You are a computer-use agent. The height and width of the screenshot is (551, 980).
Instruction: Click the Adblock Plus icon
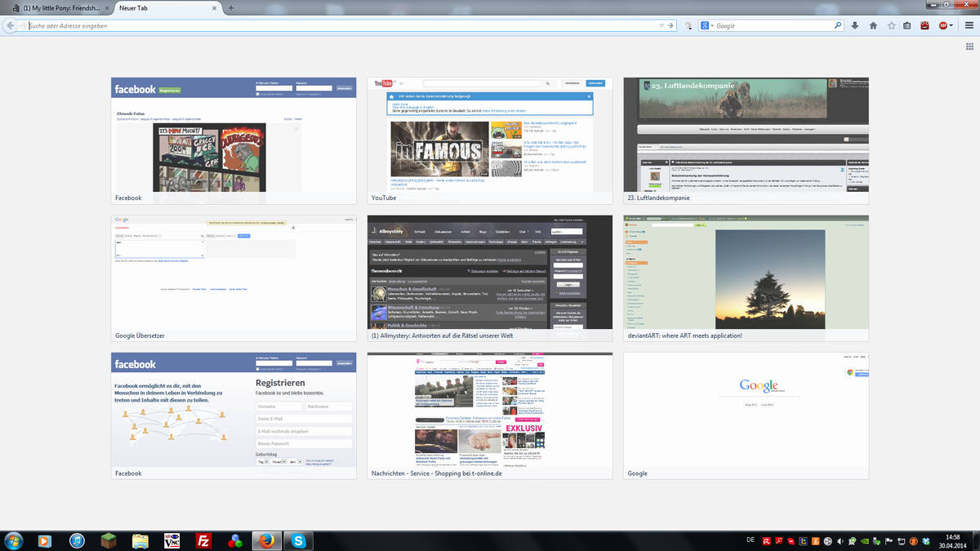(x=942, y=25)
